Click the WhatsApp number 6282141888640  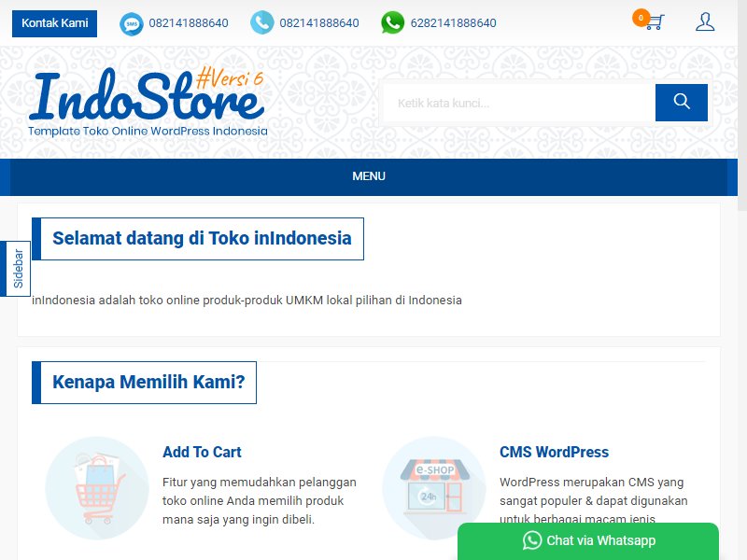point(453,22)
